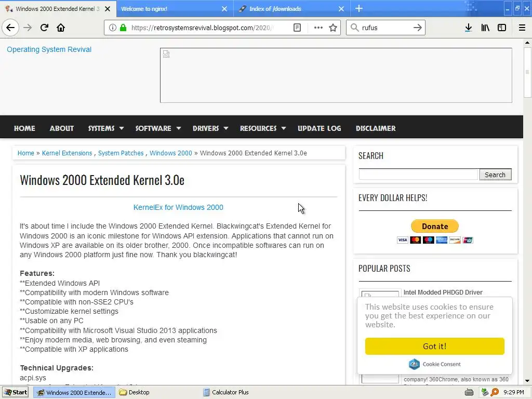The height and width of the screenshot is (399, 532).
Task: Click the page scrollbar down arrow
Action: [527, 381]
